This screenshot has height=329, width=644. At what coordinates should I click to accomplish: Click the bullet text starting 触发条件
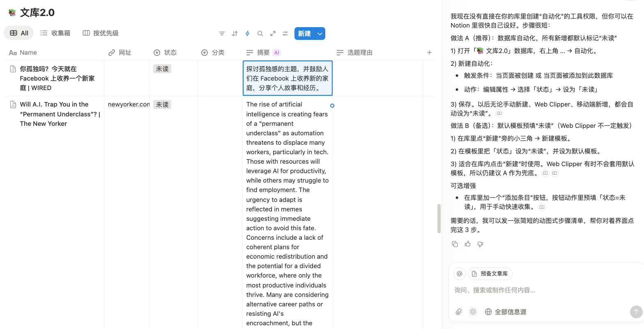click(538, 75)
